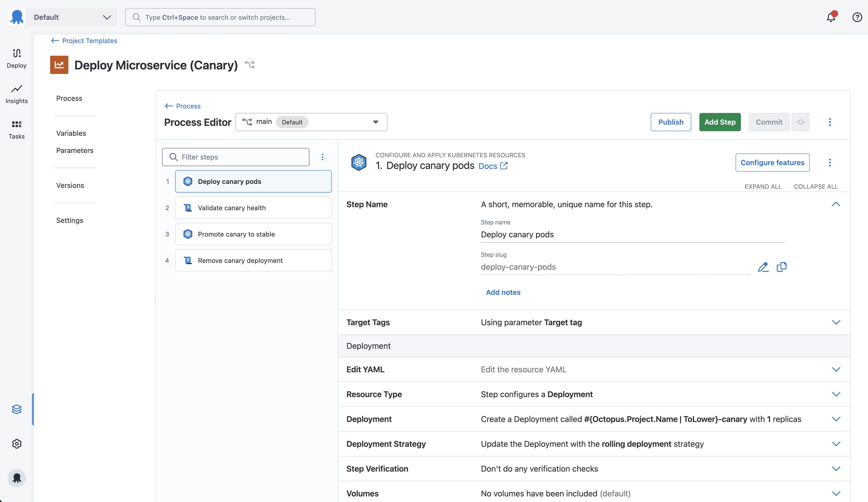Switch to the Variables tab
This screenshot has height=502, width=868.
(71, 133)
